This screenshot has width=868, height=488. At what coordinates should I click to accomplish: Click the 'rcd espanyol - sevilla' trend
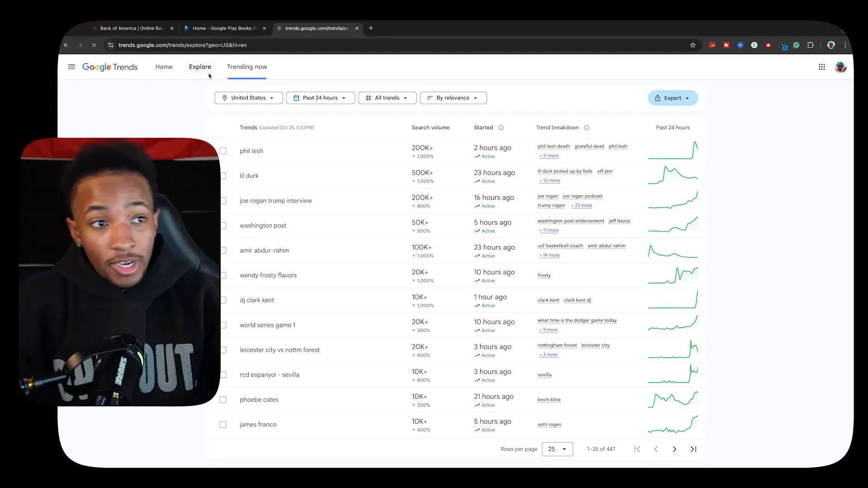tap(269, 375)
